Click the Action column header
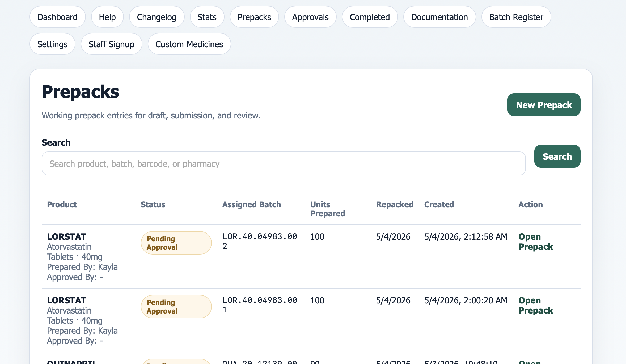The height and width of the screenshot is (364, 626). coord(530,204)
